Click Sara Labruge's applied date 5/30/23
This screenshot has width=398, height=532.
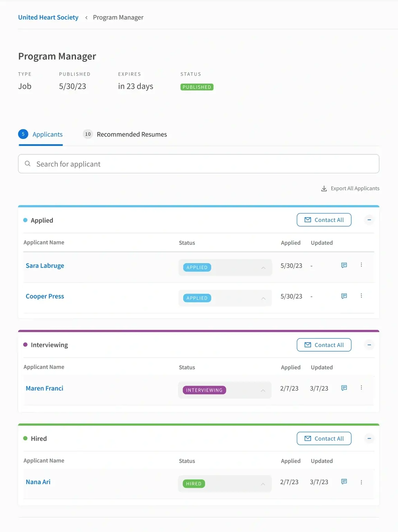coord(291,265)
